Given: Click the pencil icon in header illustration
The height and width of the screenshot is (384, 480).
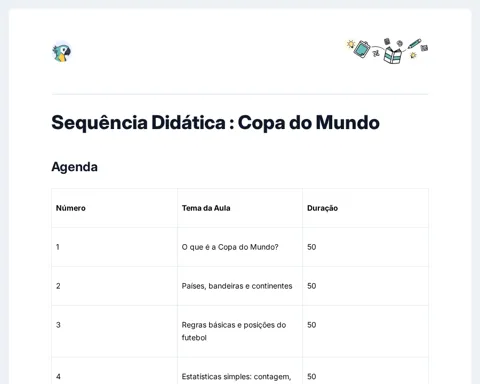Looking at the screenshot, I should [414, 44].
